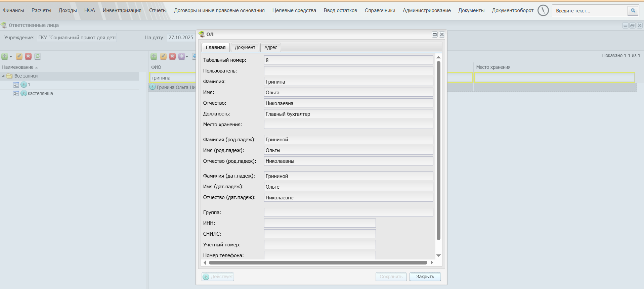Open the Инвентаризация menu
The width and height of the screenshot is (644, 289).
(122, 10)
